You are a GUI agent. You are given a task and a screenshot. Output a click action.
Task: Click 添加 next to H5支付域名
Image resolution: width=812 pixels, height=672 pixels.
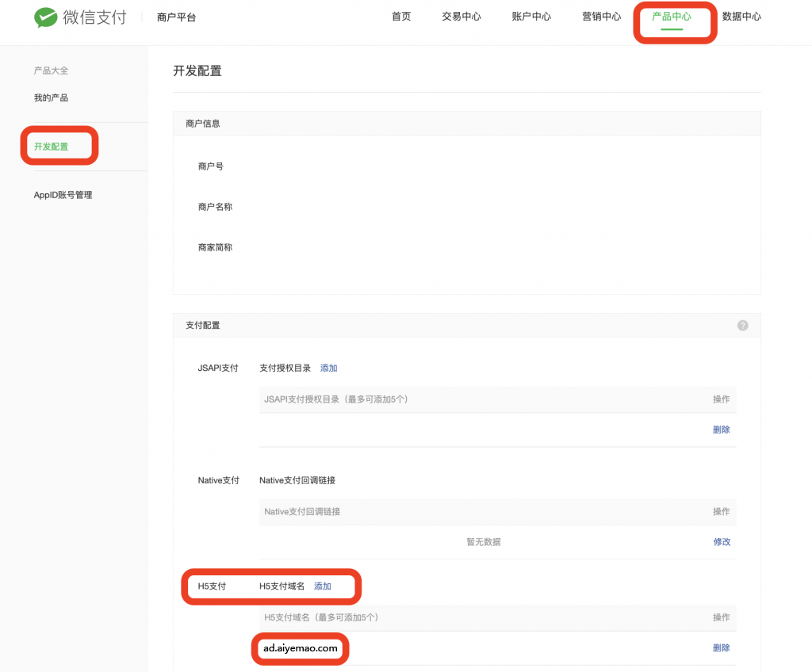click(323, 586)
